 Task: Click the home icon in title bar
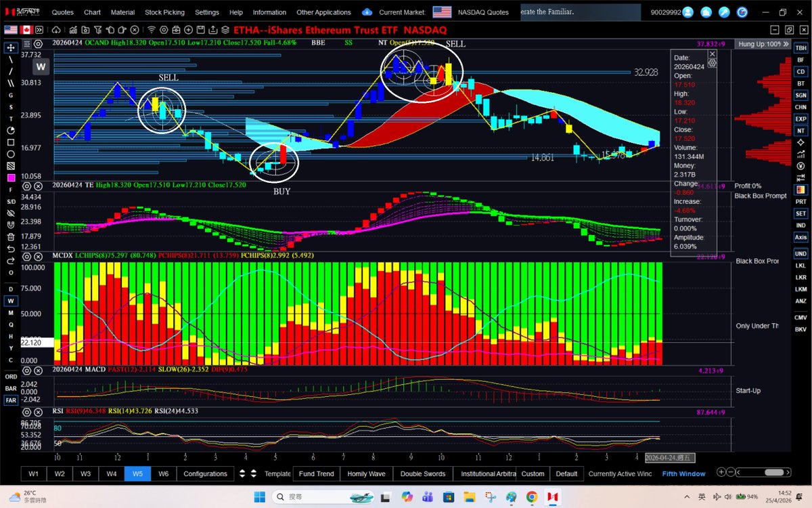click(x=706, y=12)
